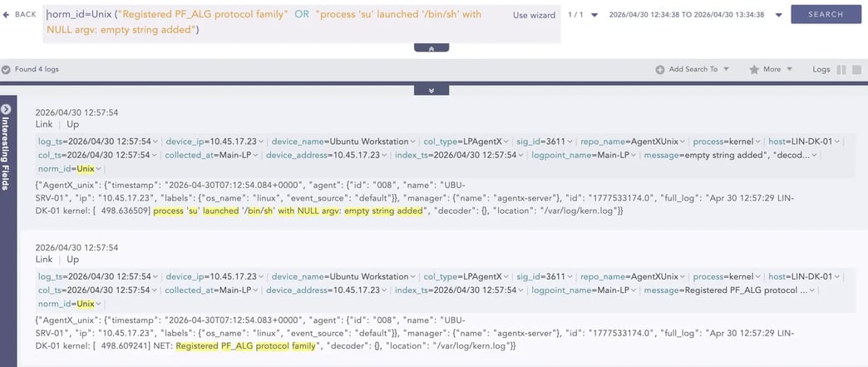Click the Use wizard link

coord(533,15)
